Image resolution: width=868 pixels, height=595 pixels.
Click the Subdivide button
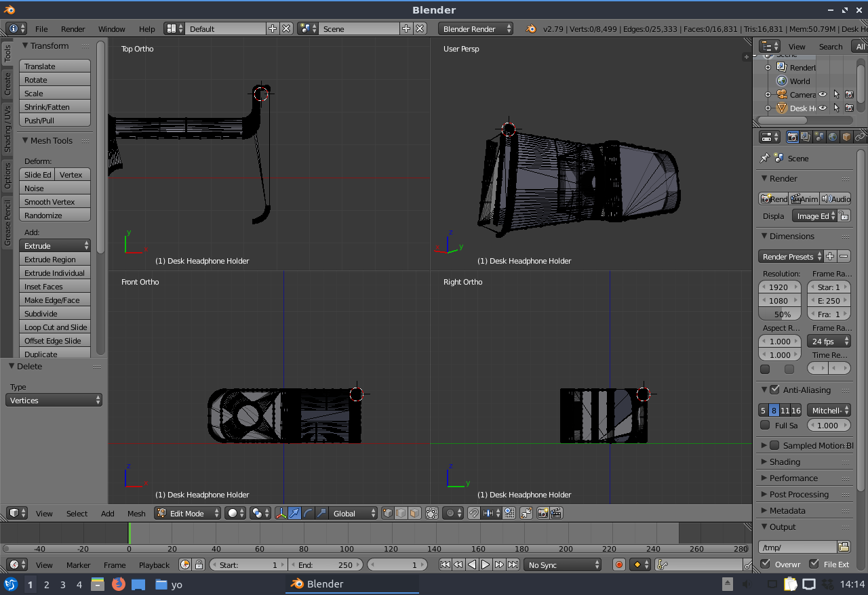click(x=55, y=314)
